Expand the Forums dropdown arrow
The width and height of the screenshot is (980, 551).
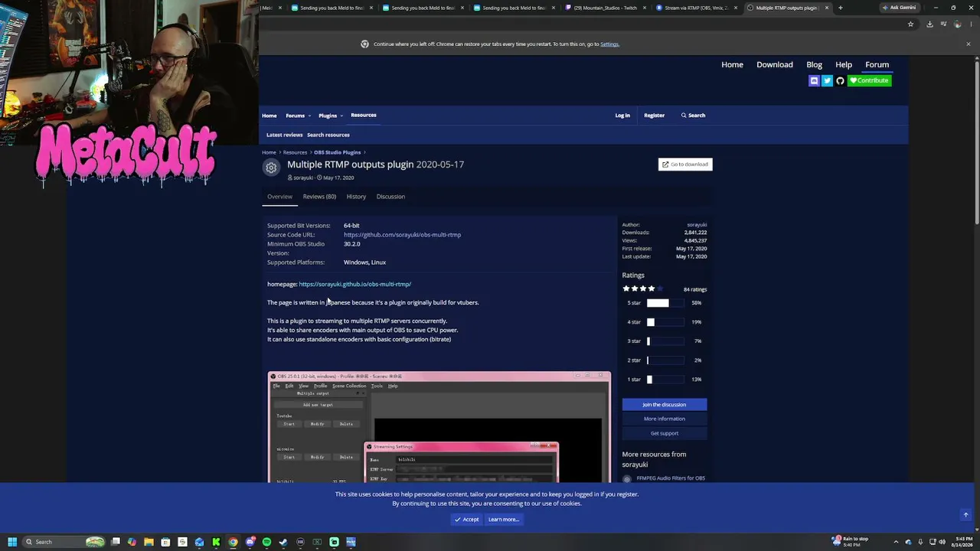pos(309,116)
